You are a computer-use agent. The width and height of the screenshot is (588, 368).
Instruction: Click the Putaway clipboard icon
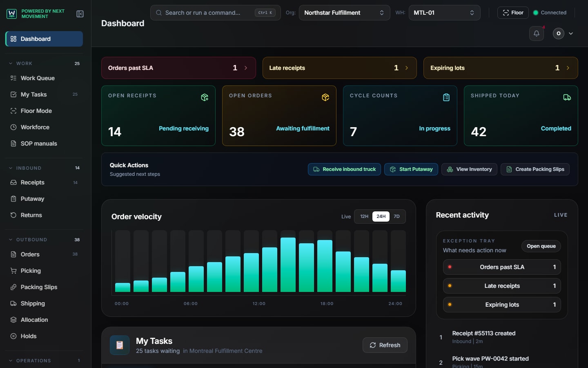point(13,199)
